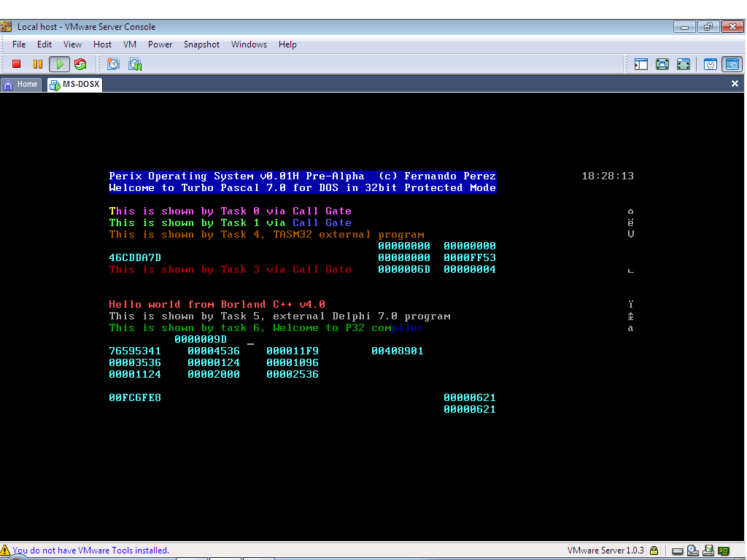Image resolution: width=747 pixels, height=560 pixels.
Task: Click the network adapter status icon
Action: coord(723,552)
